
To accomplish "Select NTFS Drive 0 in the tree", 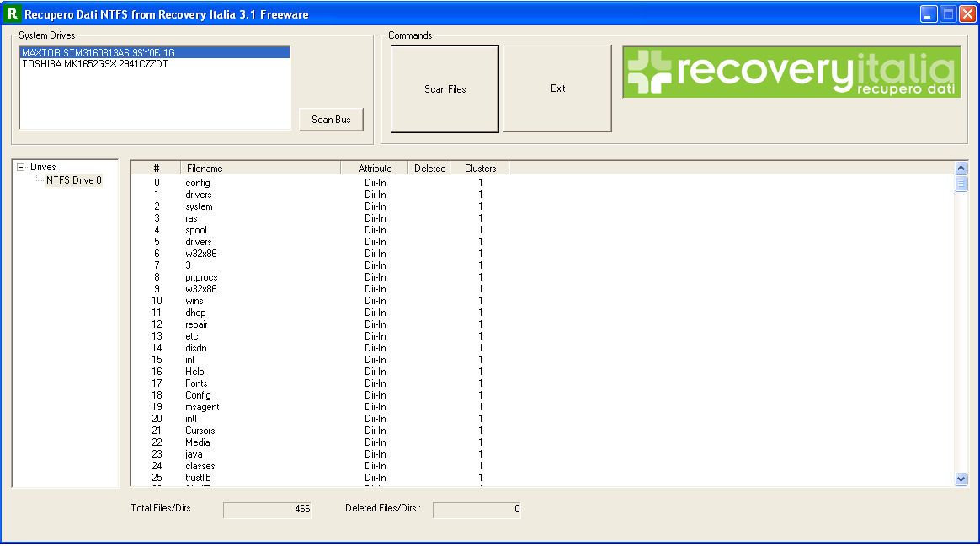I will click(74, 180).
